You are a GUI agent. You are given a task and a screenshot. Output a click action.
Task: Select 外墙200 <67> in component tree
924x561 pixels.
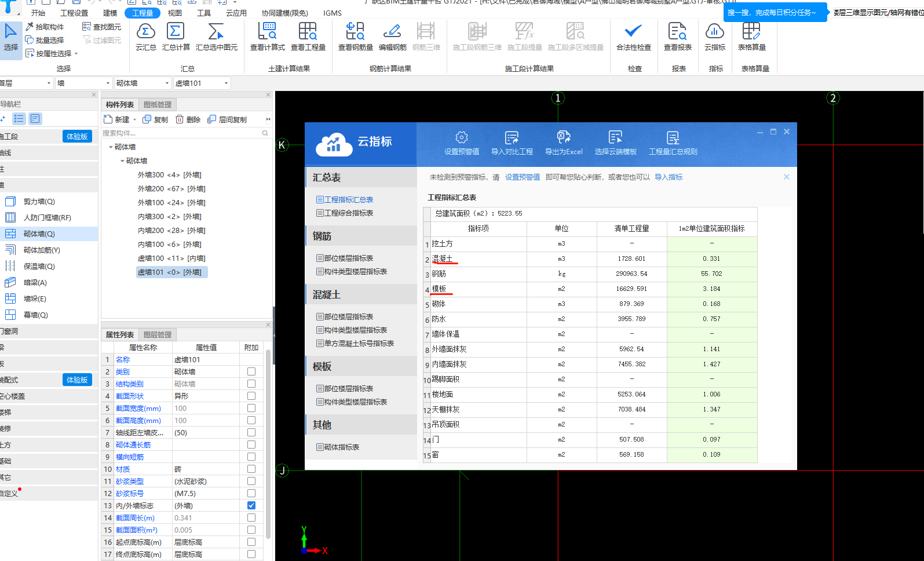pos(171,189)
